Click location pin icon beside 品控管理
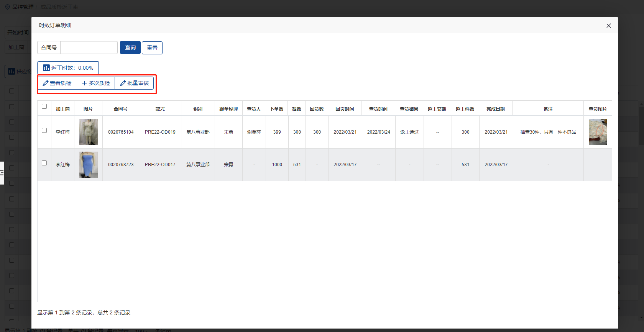Viewport: 644px width, 332px height. (7, 7)
